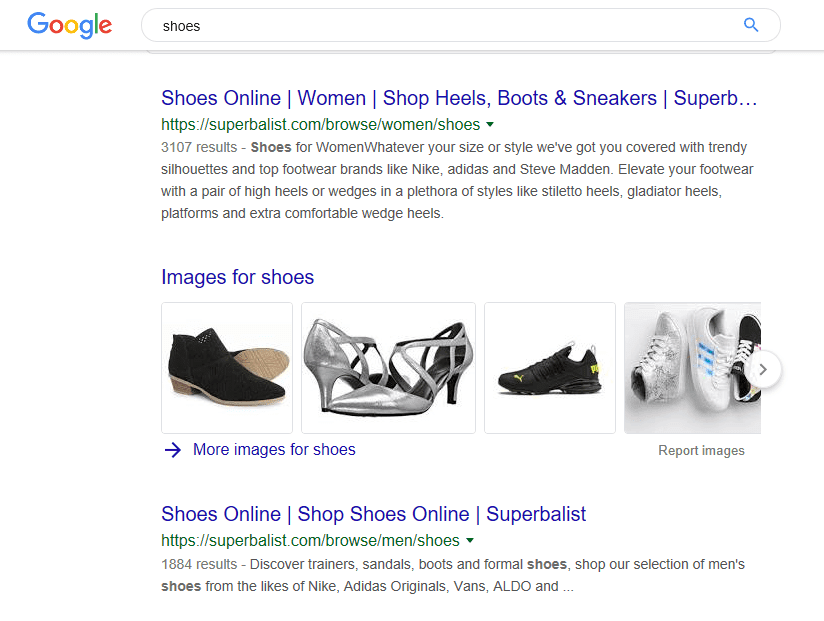Open the white sneakers image
The width and height of the screenshot is (824, 621).
pos(692,368)
